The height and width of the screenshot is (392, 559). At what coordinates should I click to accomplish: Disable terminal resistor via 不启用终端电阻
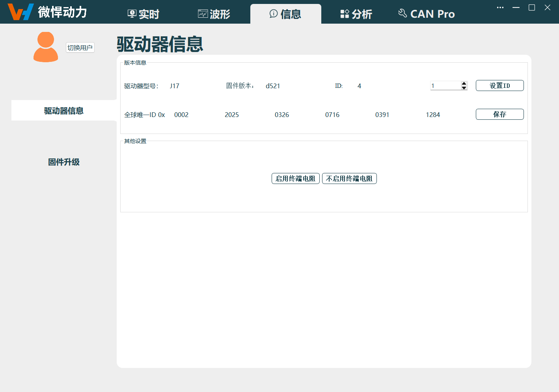349,178
